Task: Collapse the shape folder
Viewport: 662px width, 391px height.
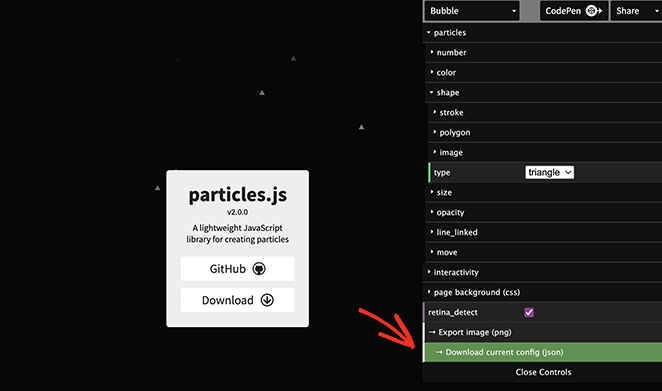Action: pos(543,92)
